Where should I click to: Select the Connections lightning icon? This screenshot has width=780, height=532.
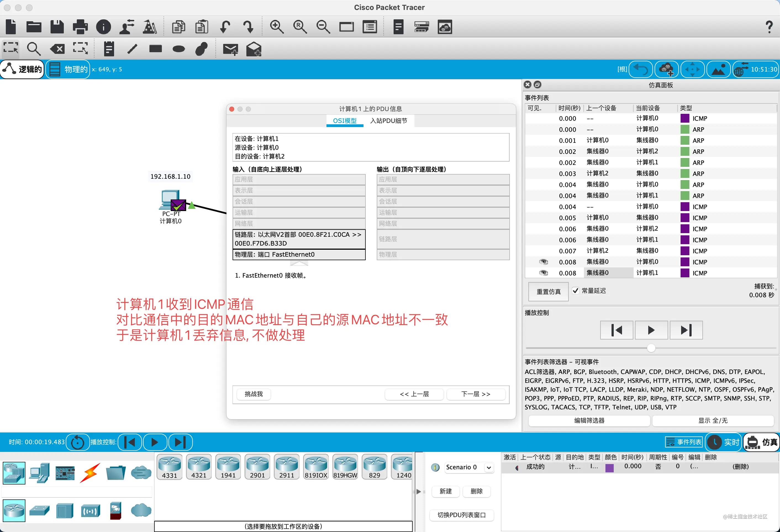click(x=90, y=473)
